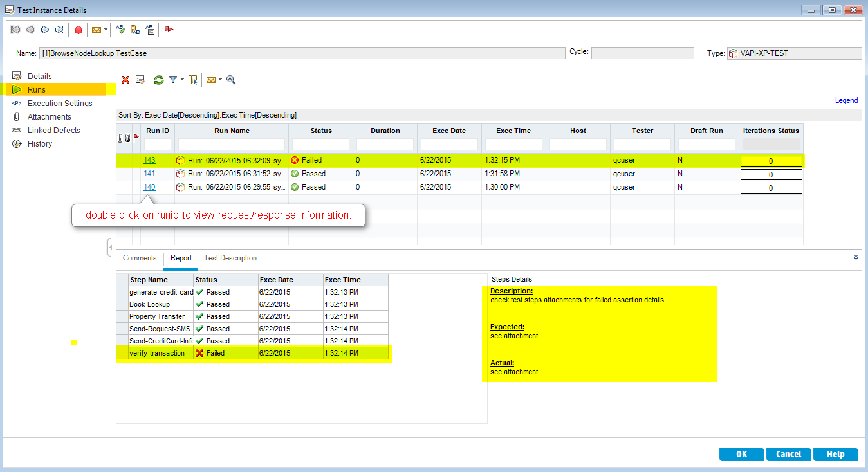Open Run ID 143 link
The image size is (868, 472).
click(x=149, y=160)
